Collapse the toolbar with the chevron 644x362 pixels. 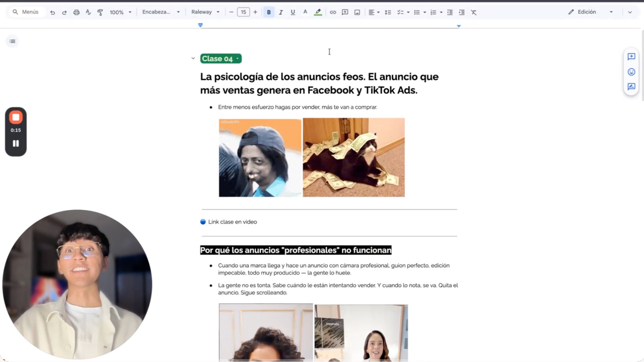coord(630,12)
